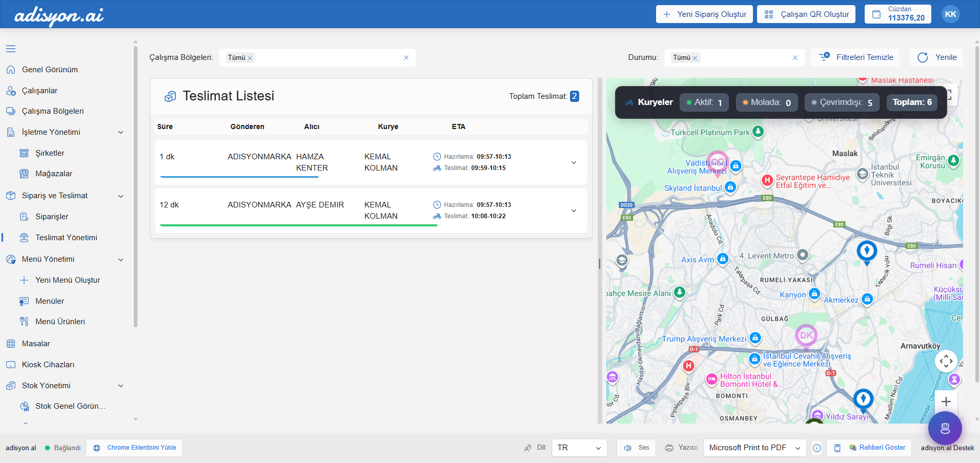Open Genel Görünüm in the sidebar

click(50, 70)
